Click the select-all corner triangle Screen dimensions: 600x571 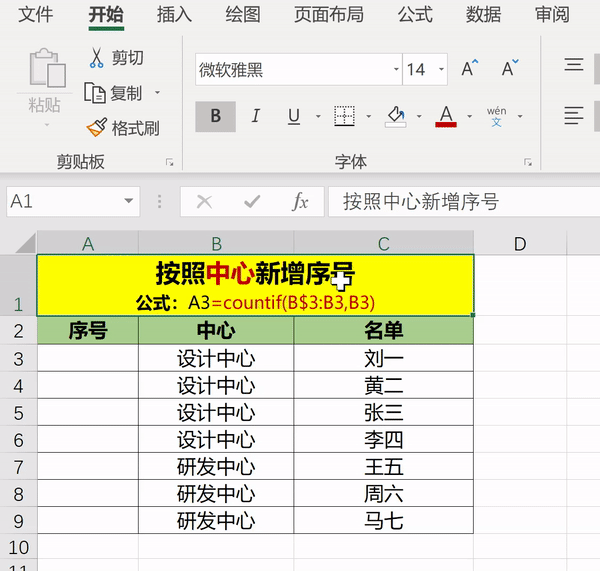click(26, 243)
